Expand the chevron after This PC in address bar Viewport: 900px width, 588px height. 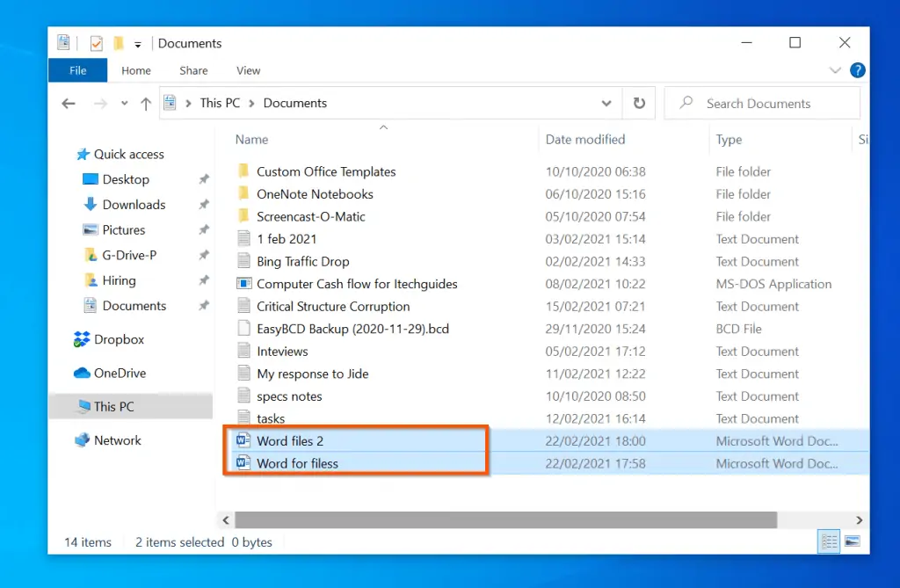(x=251, y=104)
